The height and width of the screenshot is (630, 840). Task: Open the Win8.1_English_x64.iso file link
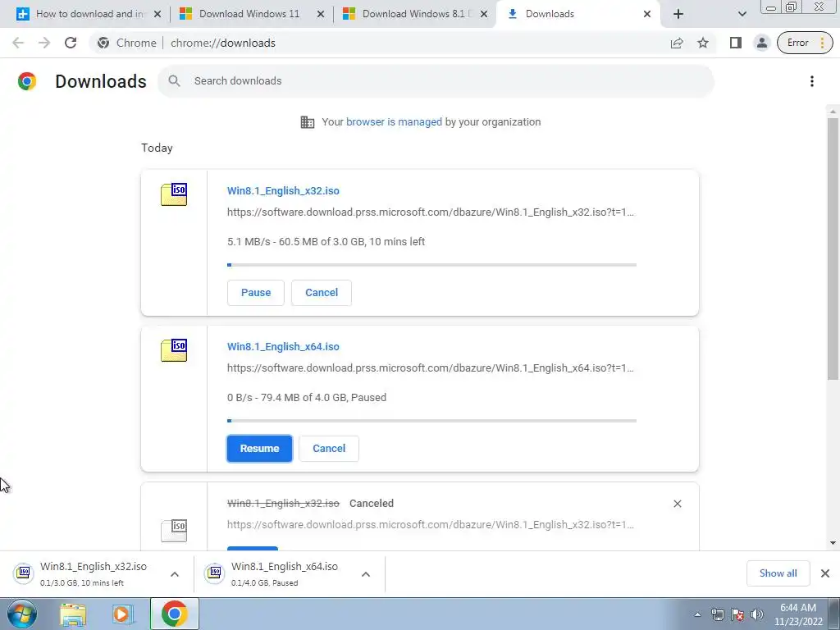click(283, 347)
